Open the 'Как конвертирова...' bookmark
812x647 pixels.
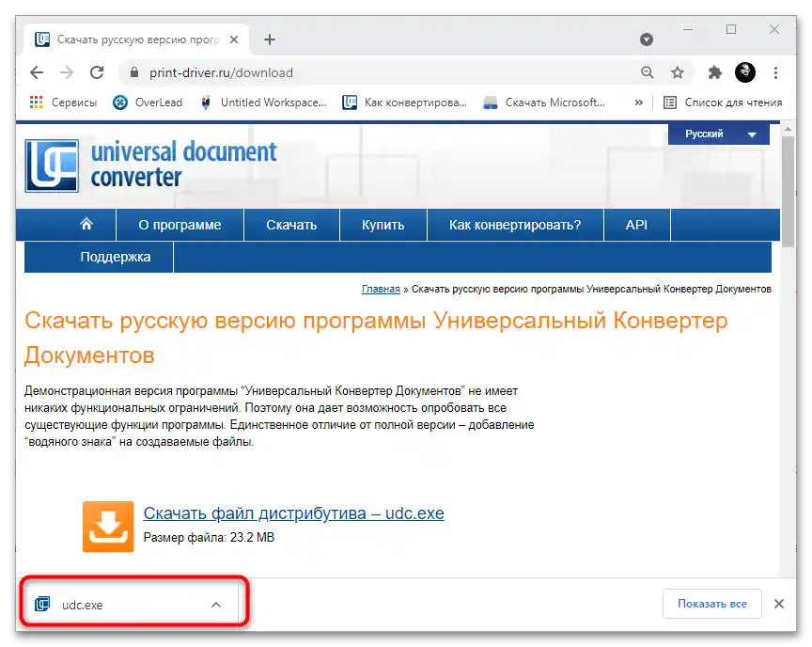404,103
